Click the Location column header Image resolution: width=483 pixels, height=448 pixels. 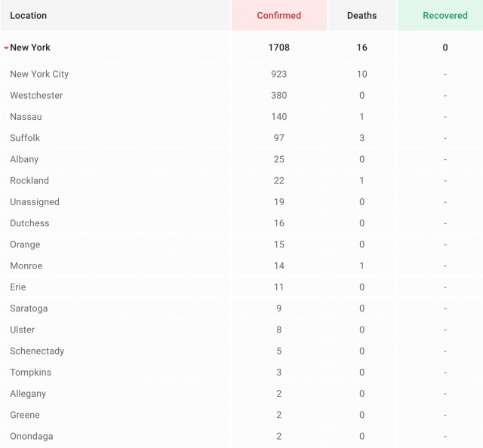pyautogui.click(x=28, y=16)
